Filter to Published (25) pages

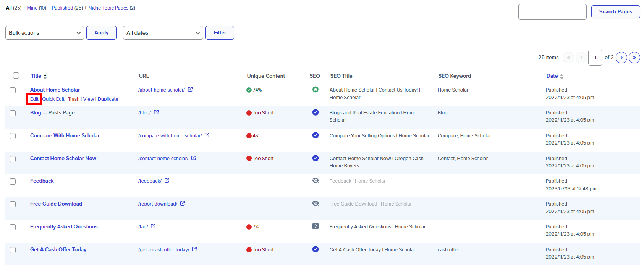pos(67,8)
